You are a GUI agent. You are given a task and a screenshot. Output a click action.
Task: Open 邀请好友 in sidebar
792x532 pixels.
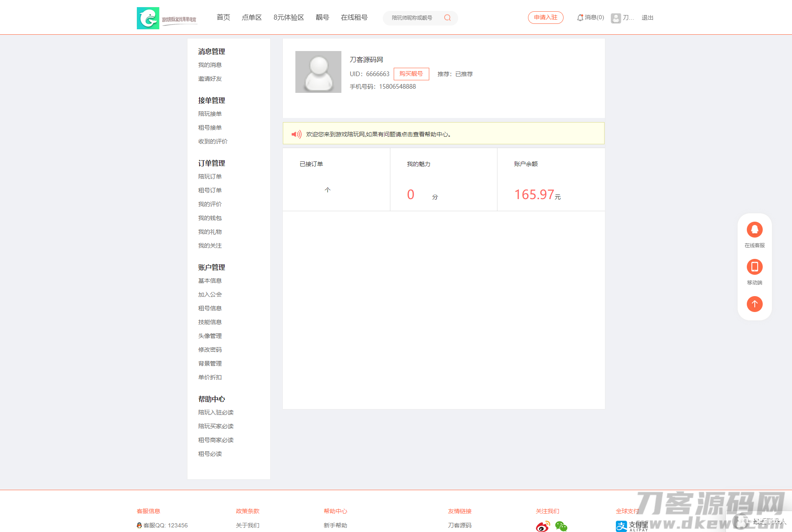point(210,79)
